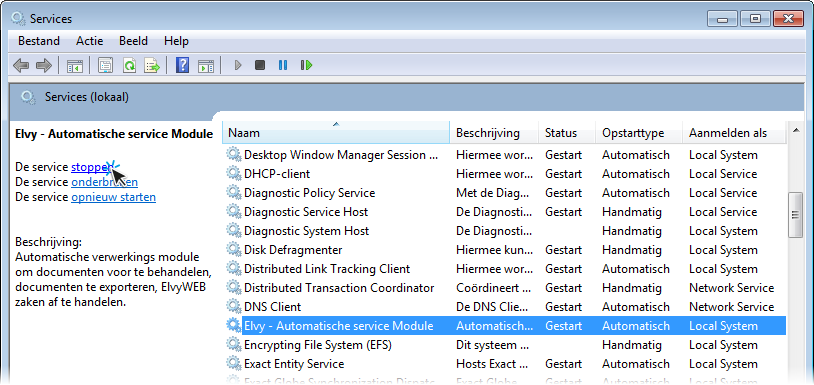This screenshot has width=814, height=385.
Task: Sort by the Opstarttype column header
Action: click(x=639, y=133)
